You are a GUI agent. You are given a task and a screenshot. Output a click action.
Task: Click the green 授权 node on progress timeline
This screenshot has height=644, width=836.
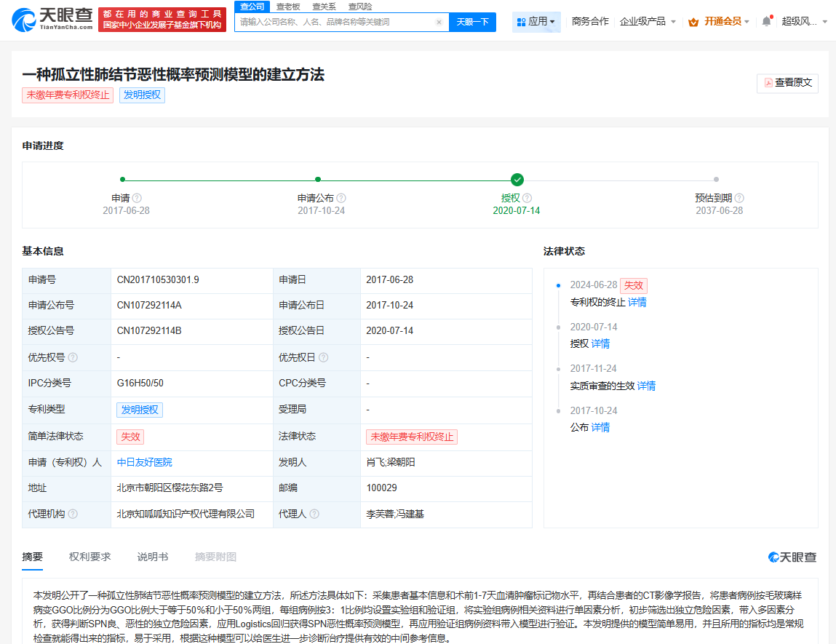tap(517, 179)
